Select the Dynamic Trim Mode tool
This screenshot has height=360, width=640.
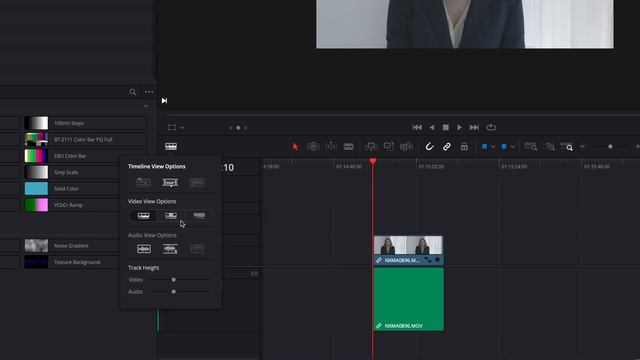(x=331, y=147)
